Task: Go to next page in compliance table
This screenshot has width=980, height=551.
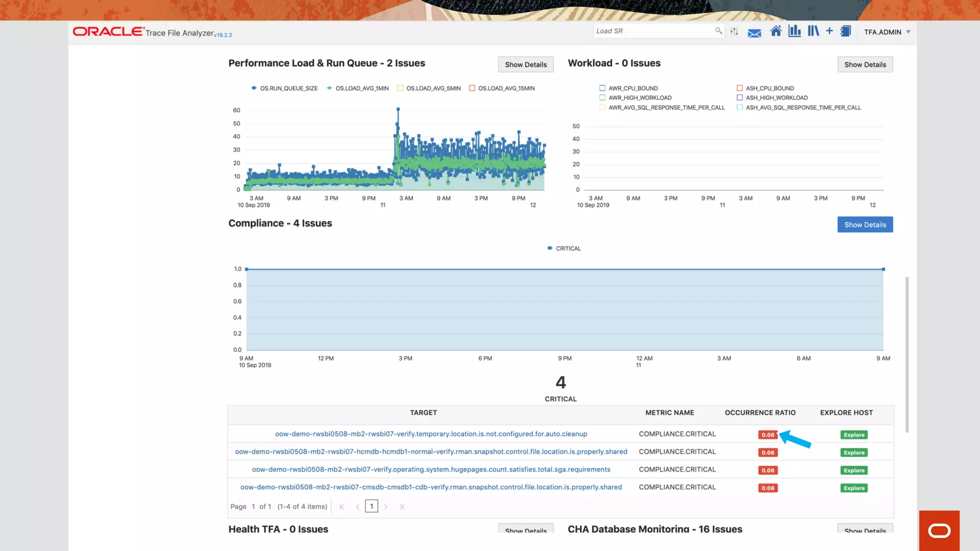Action: point(386,507)
